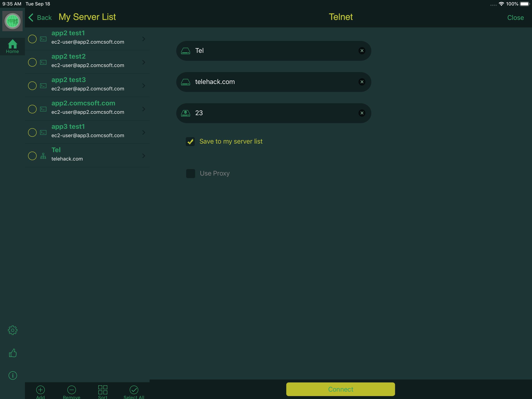Expand app2 test2 entry chevron

pos(144,62)
